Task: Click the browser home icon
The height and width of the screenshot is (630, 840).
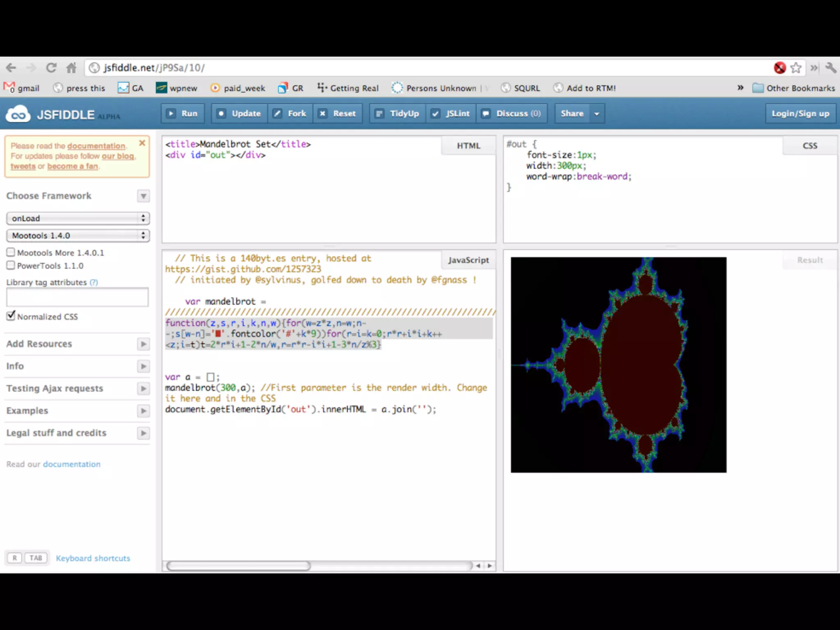Action: (71, 68)
